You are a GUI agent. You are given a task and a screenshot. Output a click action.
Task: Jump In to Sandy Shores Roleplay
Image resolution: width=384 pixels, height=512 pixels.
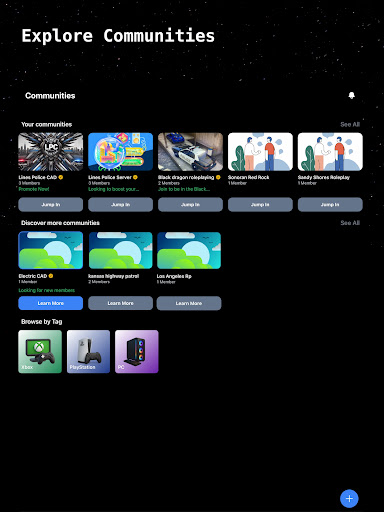pos(330,205)
